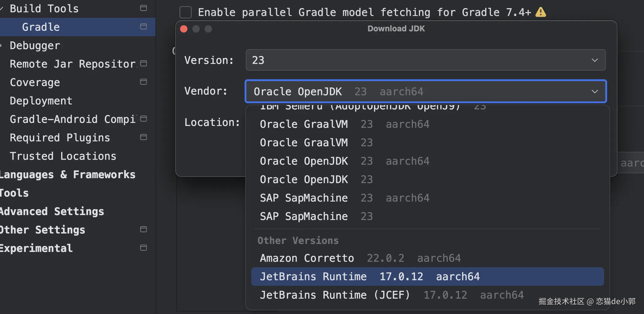Click project-level icon beside Other Settings
The height and width of the screenshot is (314, 644).
143,230
